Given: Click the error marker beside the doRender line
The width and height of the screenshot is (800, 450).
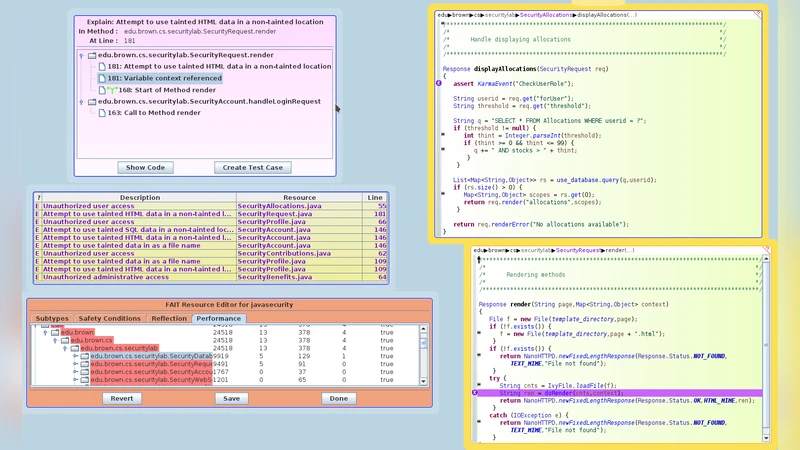Looking at the screenshot, I should (x=474, y=393).
